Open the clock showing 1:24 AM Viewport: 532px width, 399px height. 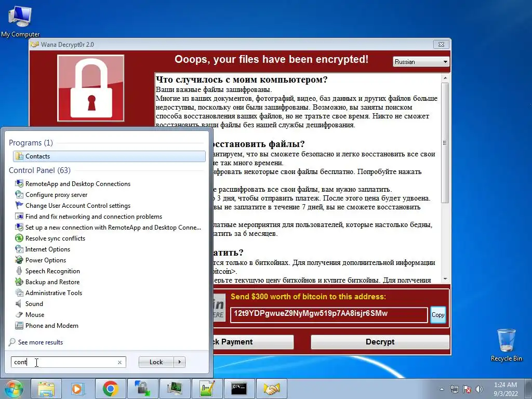point(506,389)
